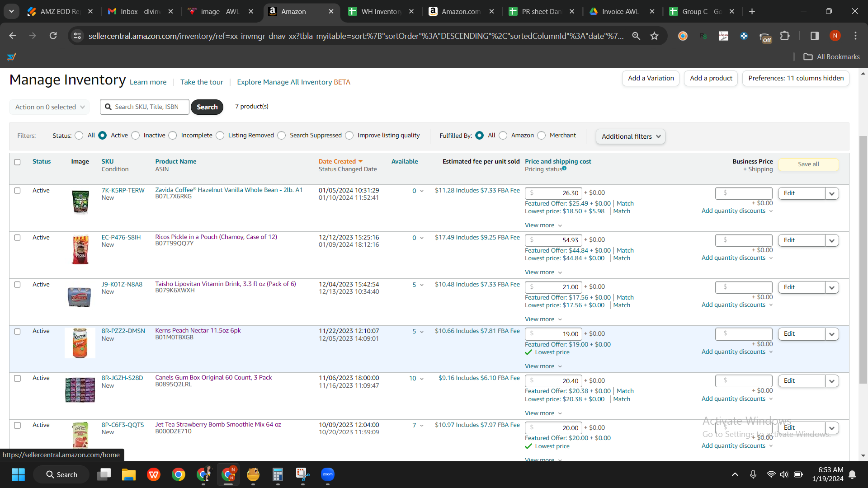This screenshot has height=488, width=868.
Task: Reload the Seller Central page
Action: pyautogui.click(x=53, y=36)
